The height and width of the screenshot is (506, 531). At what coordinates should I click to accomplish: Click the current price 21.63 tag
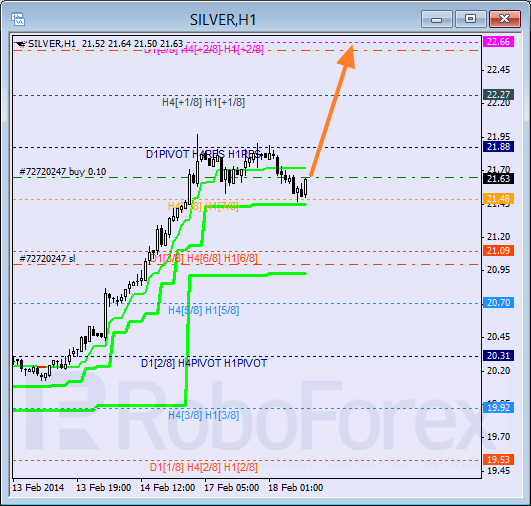point(498,178)
